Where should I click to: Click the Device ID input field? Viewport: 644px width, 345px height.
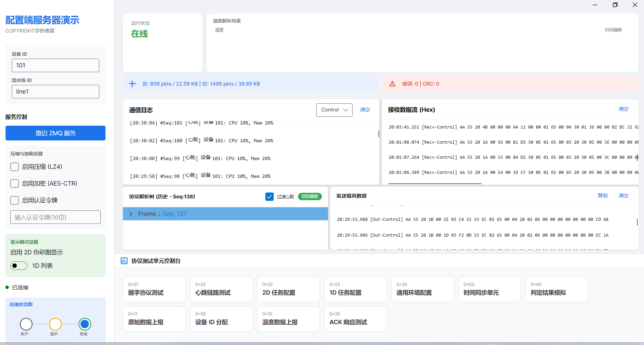tap(55, 65)
